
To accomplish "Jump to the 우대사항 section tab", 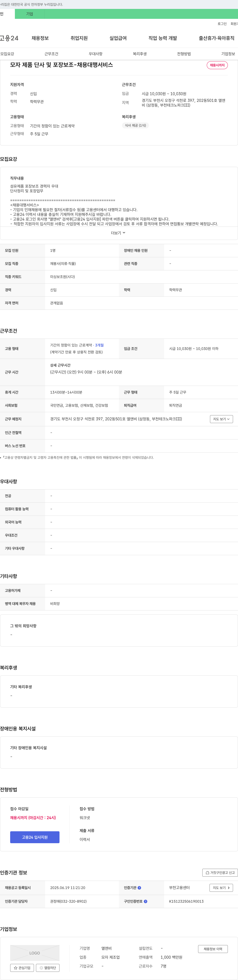I will coord(96,54).
